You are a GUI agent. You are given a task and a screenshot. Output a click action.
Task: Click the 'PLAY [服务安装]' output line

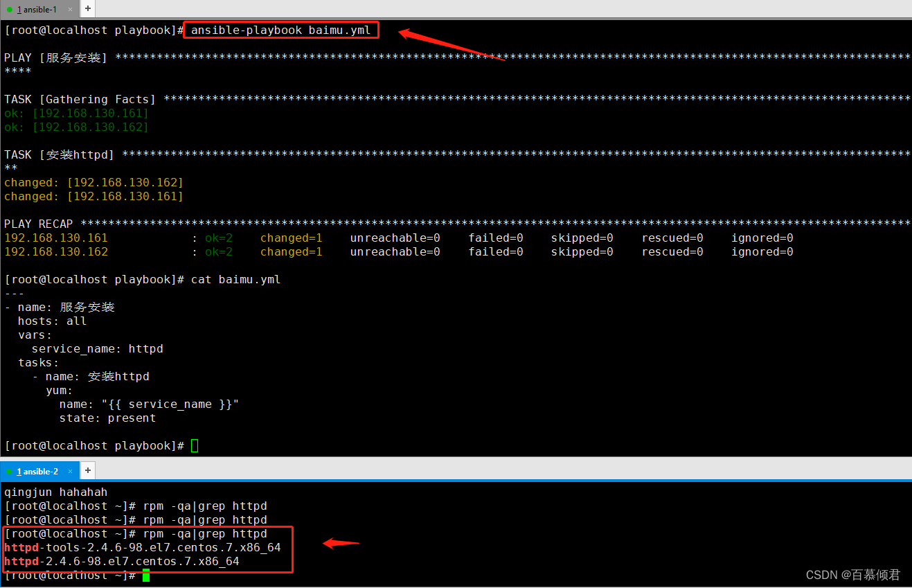pyautogui.click(x=56, y=58)
